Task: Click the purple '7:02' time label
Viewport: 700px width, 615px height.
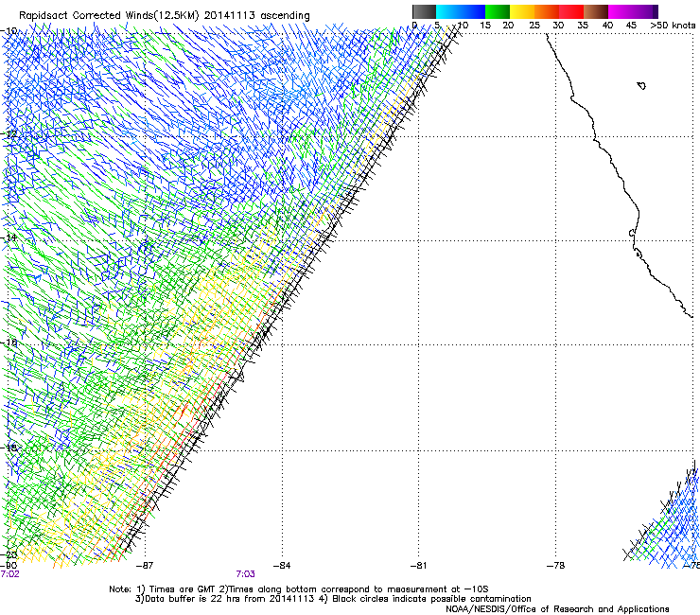Action: (x=9, y=574)
